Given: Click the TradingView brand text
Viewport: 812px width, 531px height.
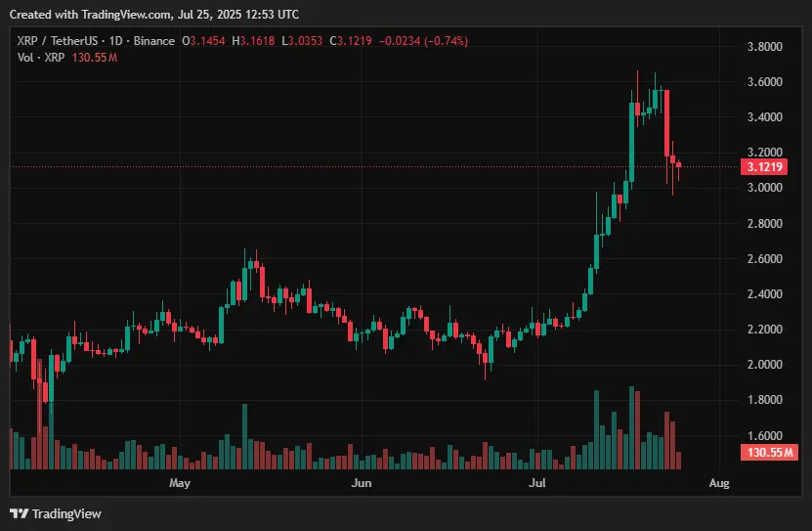Looking at the screenshot, I should [66, 514].
